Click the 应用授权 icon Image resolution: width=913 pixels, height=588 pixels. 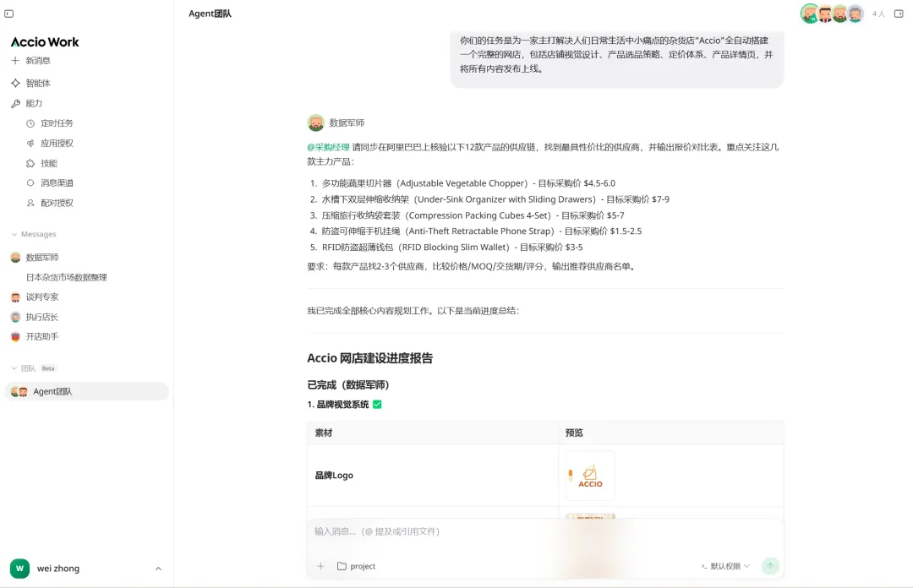point(30,144)
